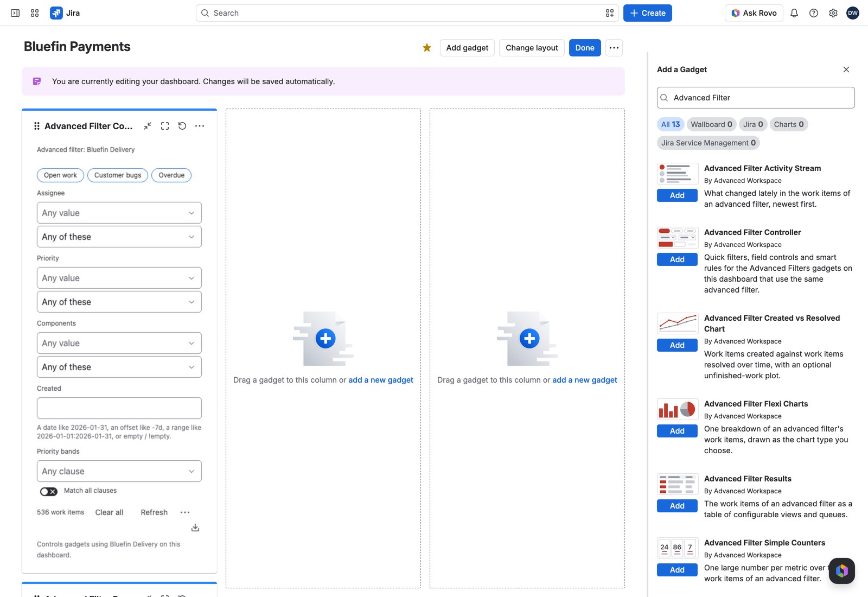Collapse the Jira sidebar panel icon
Screen dimensions: 868x597
tap(15, 13)
